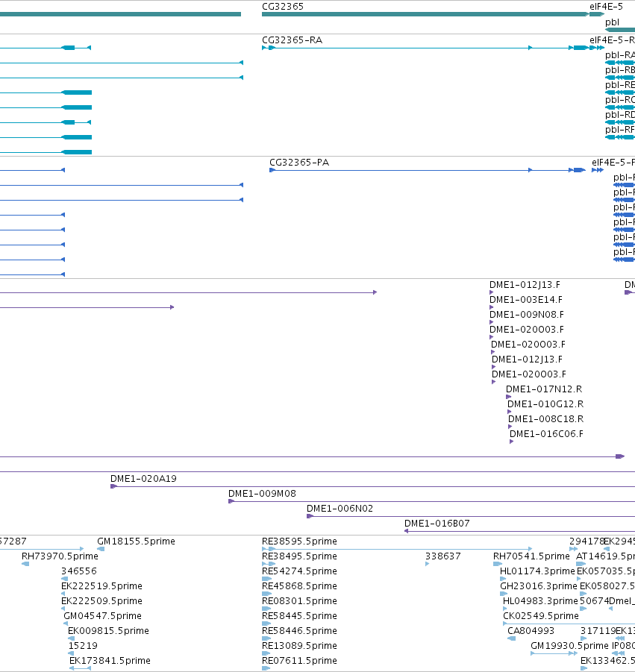
Task: Click the GM19930.5prime EST label
Action: (569, 645)
